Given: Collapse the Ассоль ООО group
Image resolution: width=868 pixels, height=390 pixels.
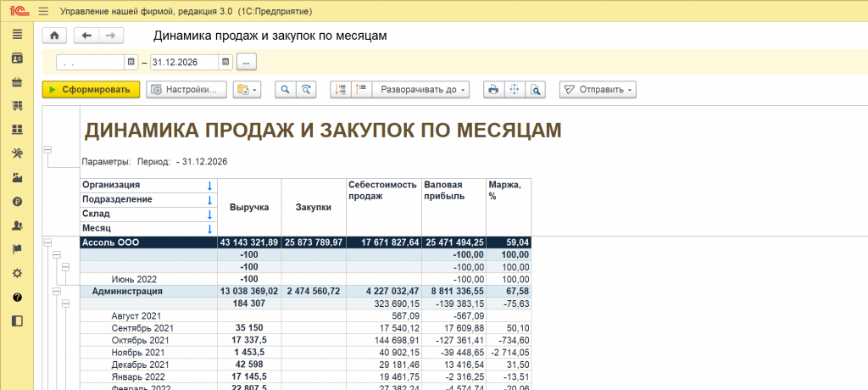Looking at the screenshot, I should coord(48,242).
